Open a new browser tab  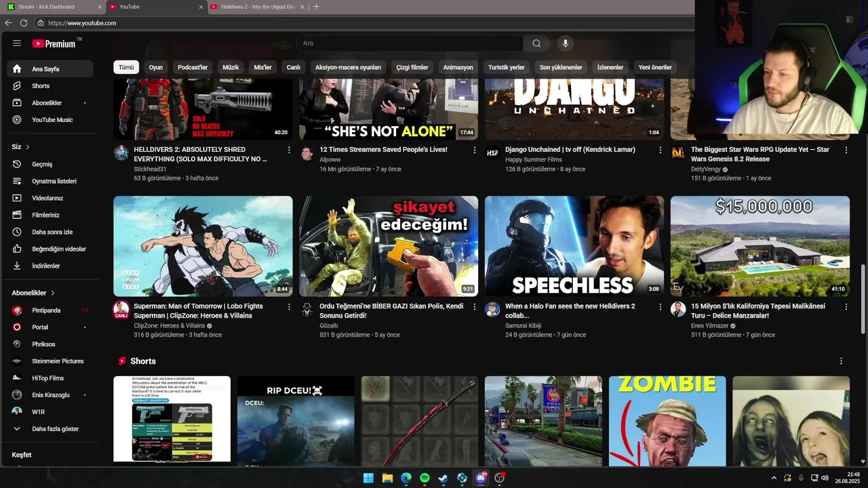coord(316,7)
